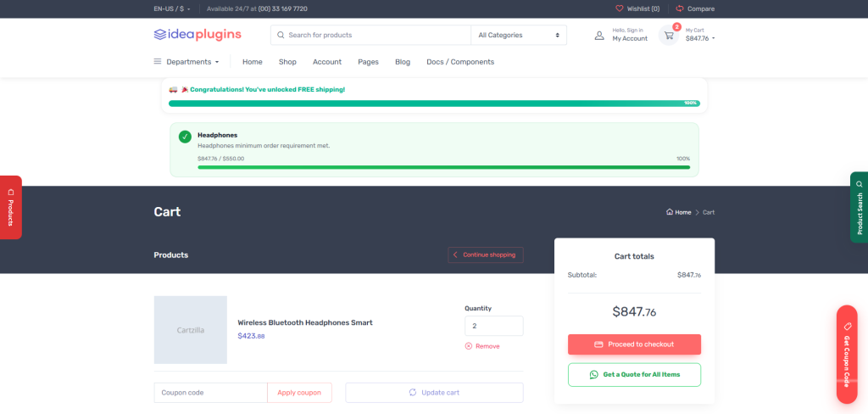Screen dimensions: 868x414
Task: Open the Blog menu item
Action: (403, 62)
